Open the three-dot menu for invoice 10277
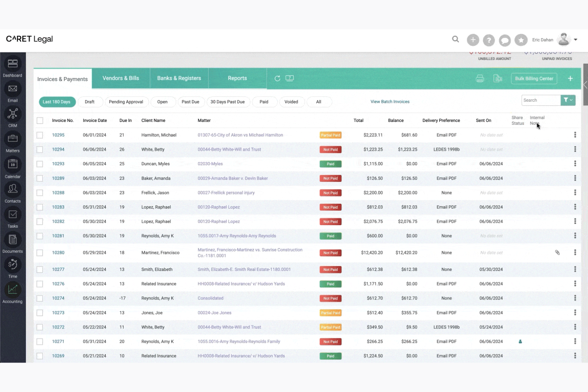588x392 pixels. tap(575, 269)
